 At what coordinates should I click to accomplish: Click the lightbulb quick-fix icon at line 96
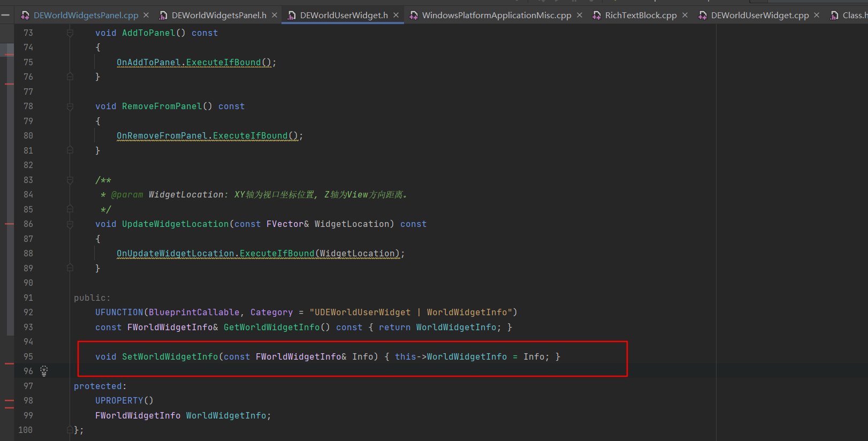(x=44, y=370)
